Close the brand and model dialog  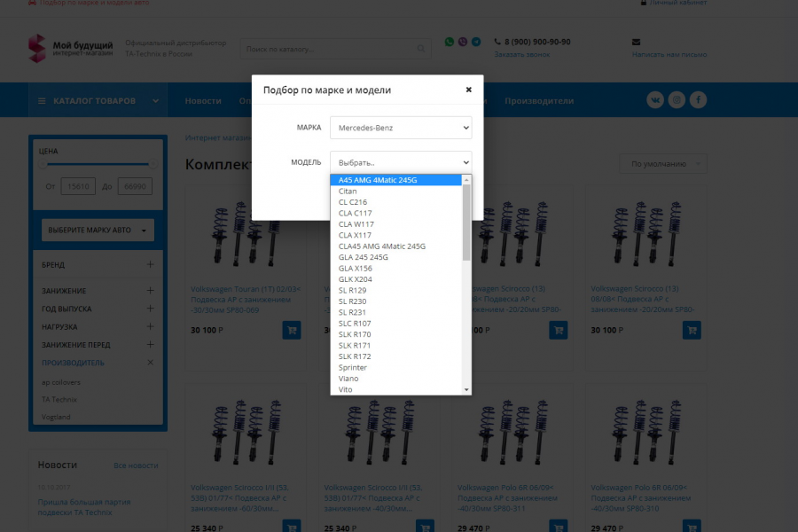pos(469,90)
